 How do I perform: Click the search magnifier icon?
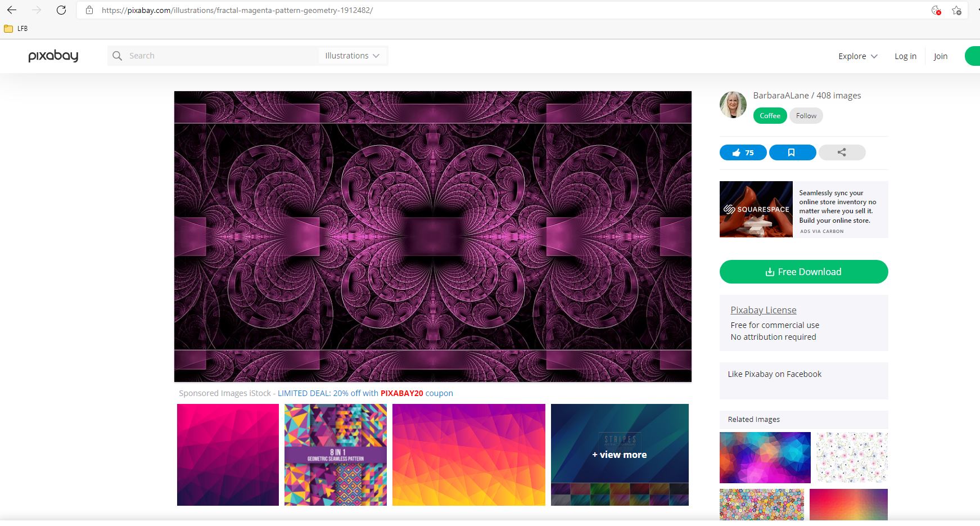click(x=117, y=56)
